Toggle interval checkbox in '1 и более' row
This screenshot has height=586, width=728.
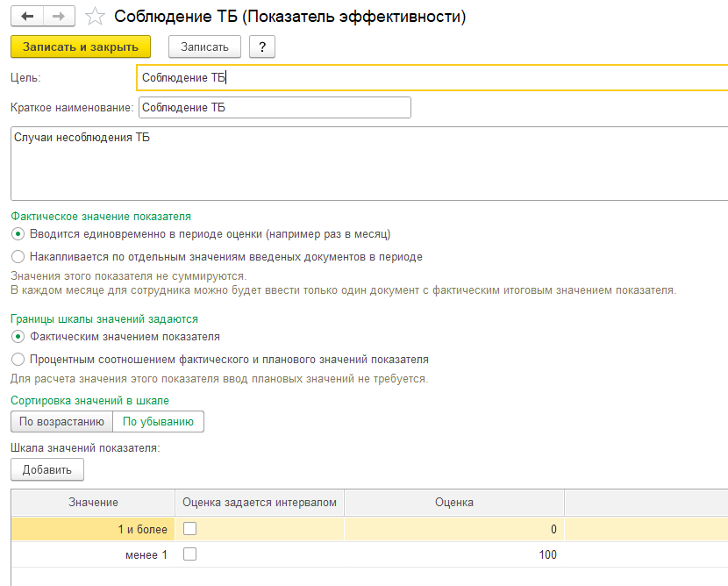[x=189, y=529]
